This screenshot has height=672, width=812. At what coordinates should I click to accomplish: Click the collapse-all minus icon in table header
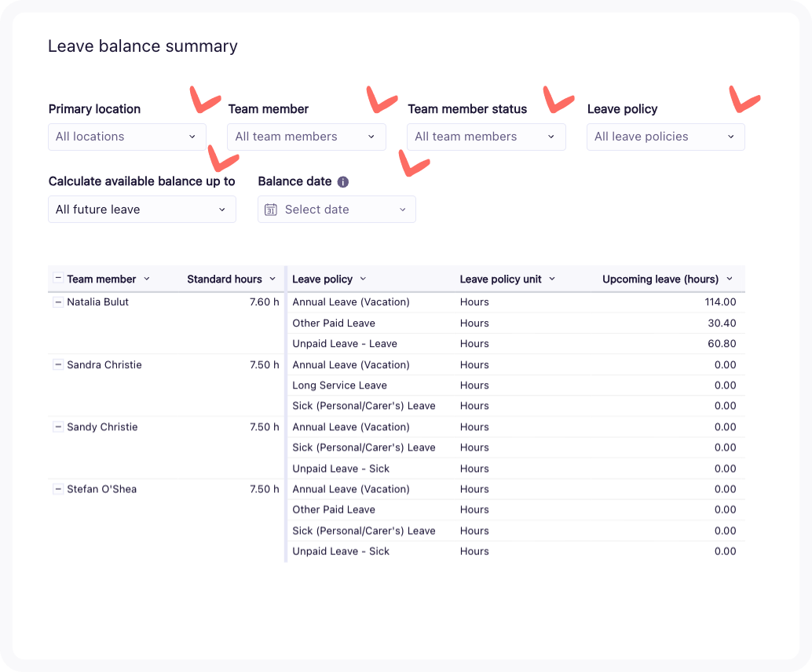[x=58, y=278]
